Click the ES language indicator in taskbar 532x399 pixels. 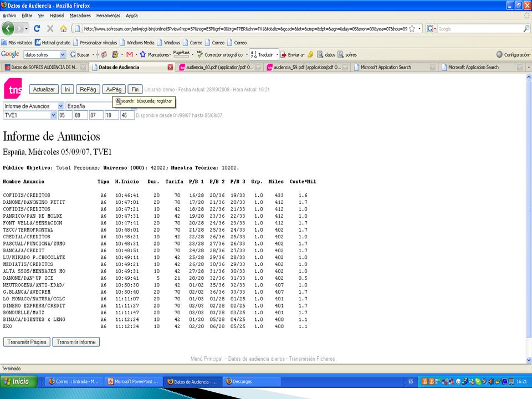click(x=411, y=382)
